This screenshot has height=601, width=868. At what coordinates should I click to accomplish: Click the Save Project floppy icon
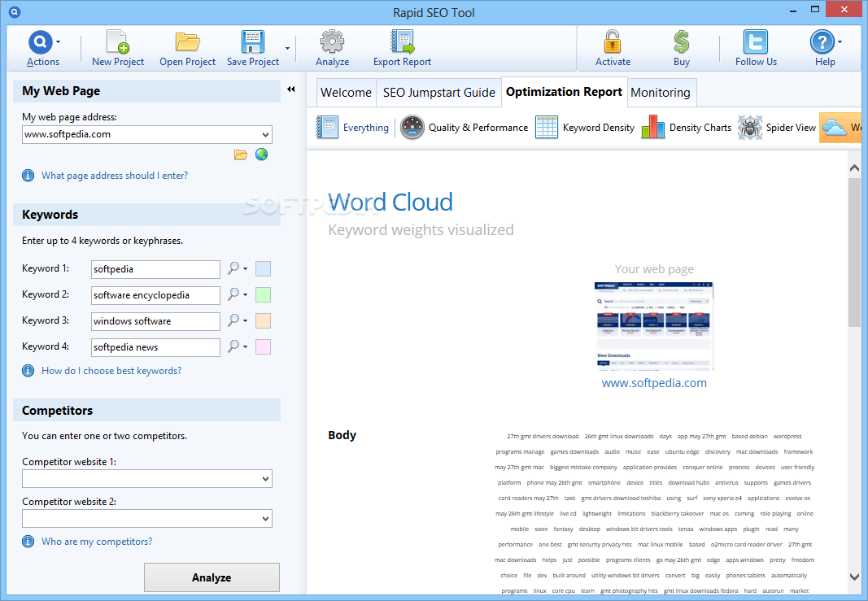252,42
